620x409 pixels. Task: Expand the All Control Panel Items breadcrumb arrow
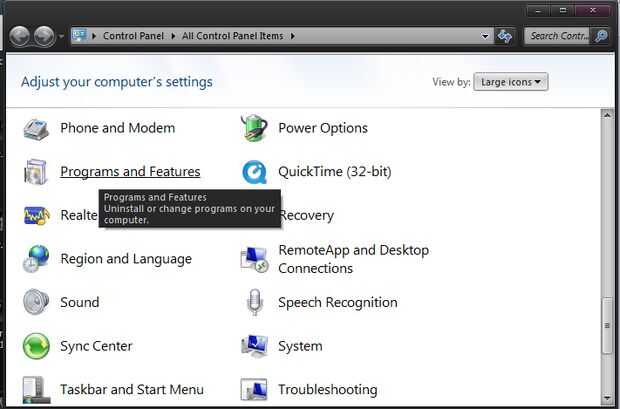click(293, 36)
